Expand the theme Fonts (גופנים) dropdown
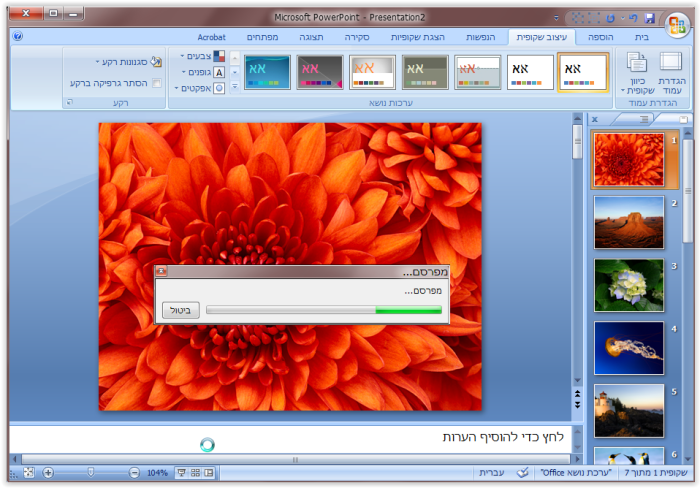The image size is (700, 488). 201,73
